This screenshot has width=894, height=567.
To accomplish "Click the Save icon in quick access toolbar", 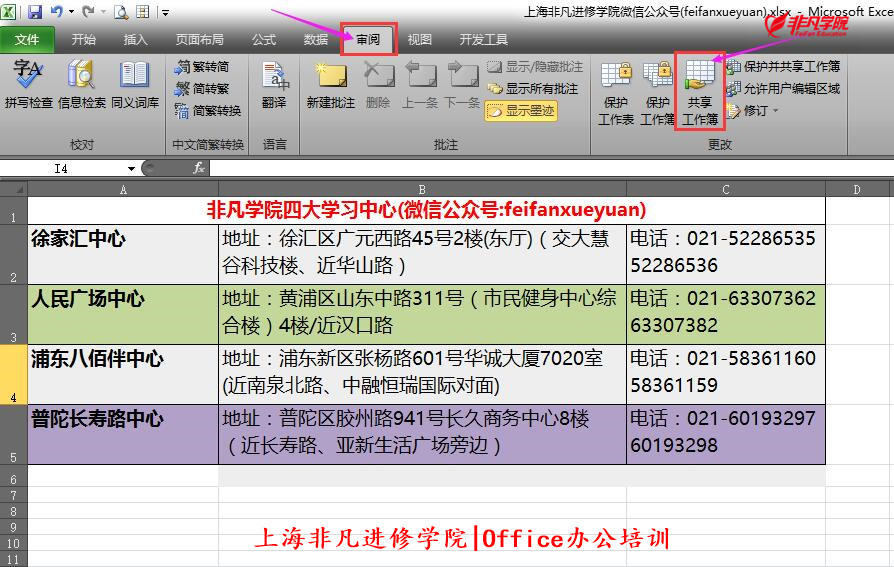I will click(x=35, y=11).
